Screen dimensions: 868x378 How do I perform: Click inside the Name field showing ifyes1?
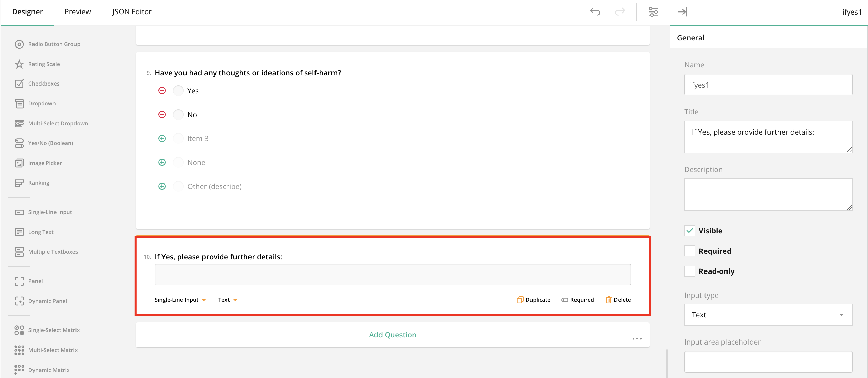click(x=767, y=85)
